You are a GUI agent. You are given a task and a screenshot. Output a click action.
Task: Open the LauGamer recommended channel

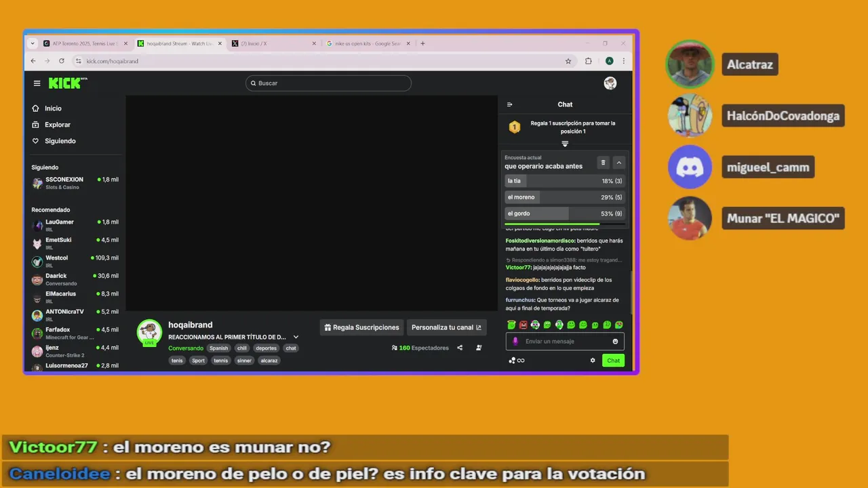point(75,226)
